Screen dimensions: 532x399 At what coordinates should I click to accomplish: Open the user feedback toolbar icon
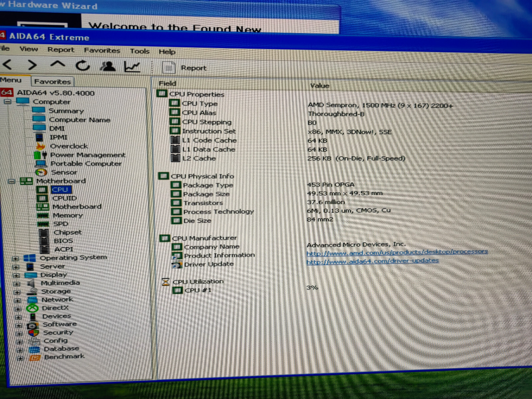pyautogui.click(x=108, y=66)
